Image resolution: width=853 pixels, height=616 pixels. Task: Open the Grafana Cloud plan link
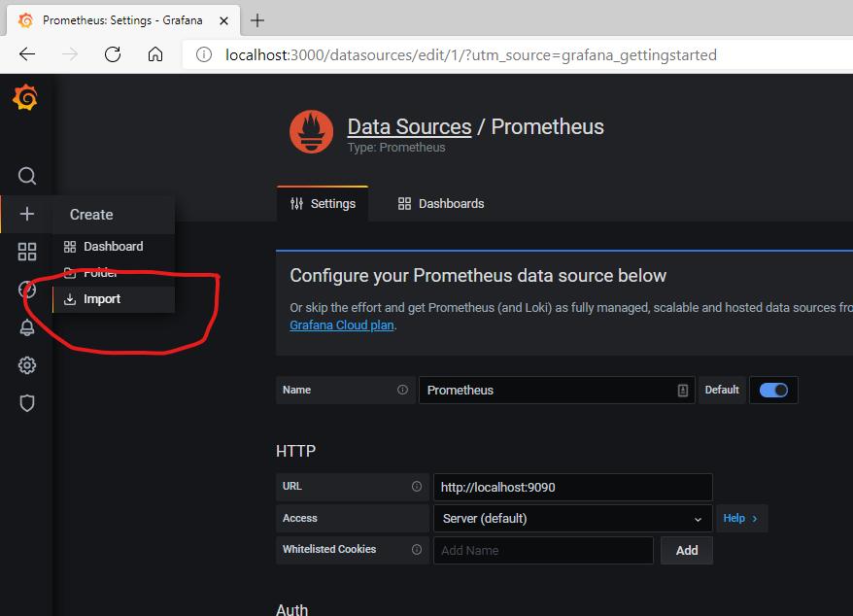[342, 325]
